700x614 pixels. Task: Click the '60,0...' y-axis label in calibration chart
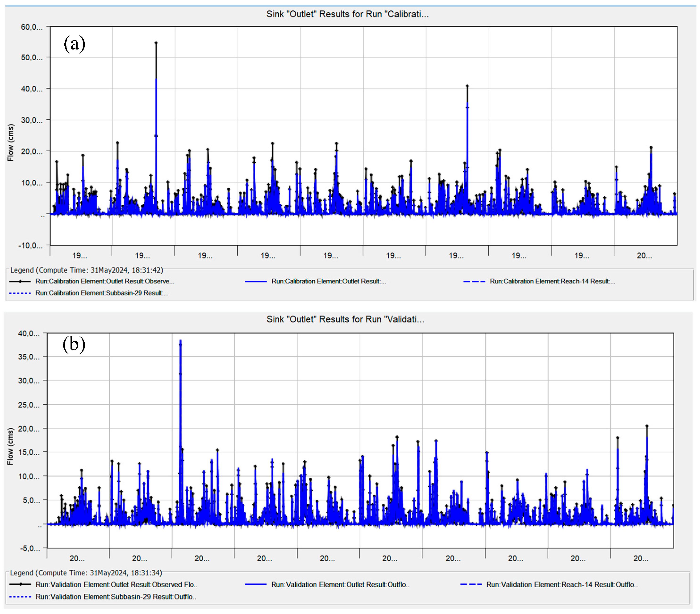pos(32,27)
